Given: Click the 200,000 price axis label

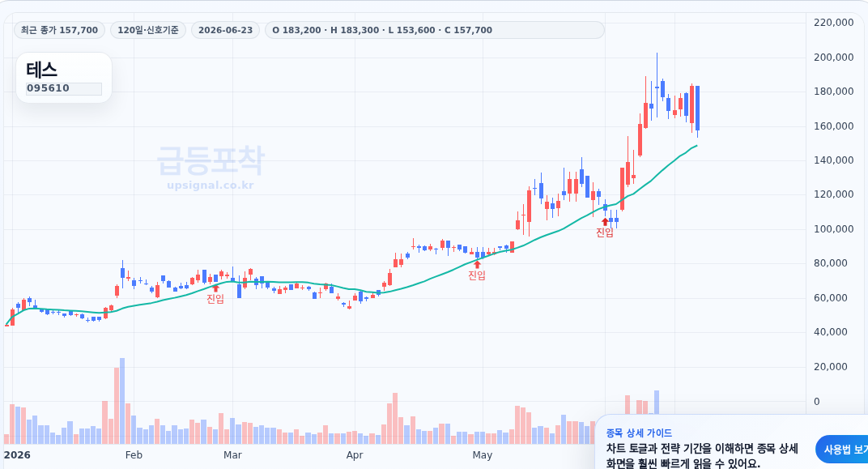Looking at the screenshot, I should coord(834,57).
